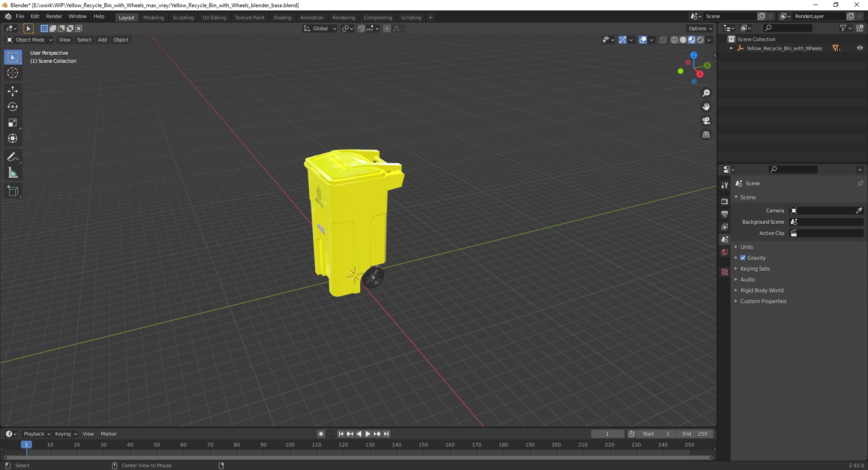Click the End frame 250 field
Image resolution: width=868 pixels, height=470 pixels.
point(695,434)
